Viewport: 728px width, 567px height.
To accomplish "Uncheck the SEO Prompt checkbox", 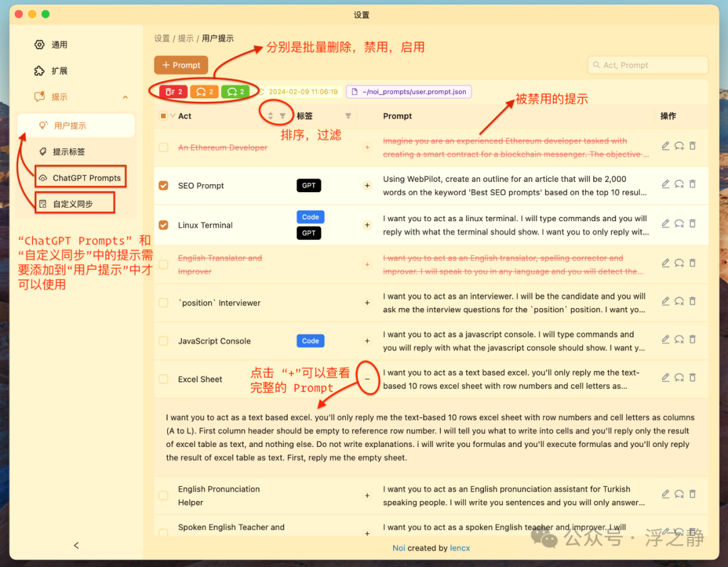I will [163, 185].
